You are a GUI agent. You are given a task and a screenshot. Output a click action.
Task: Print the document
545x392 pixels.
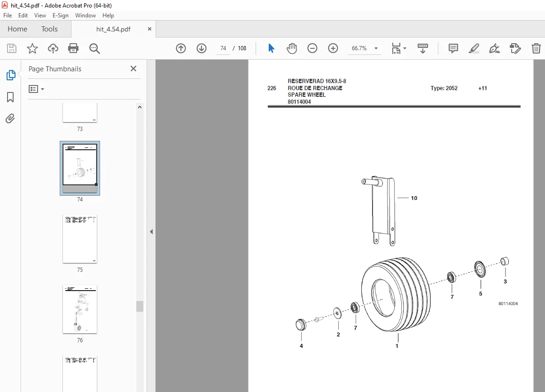click(x=73, y=48)
